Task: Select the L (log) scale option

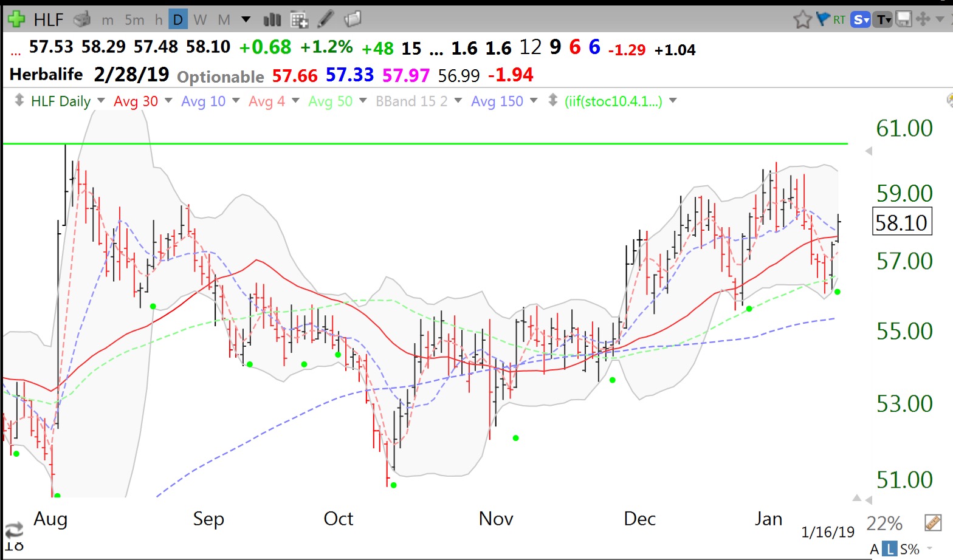Action: click(889, 549)
